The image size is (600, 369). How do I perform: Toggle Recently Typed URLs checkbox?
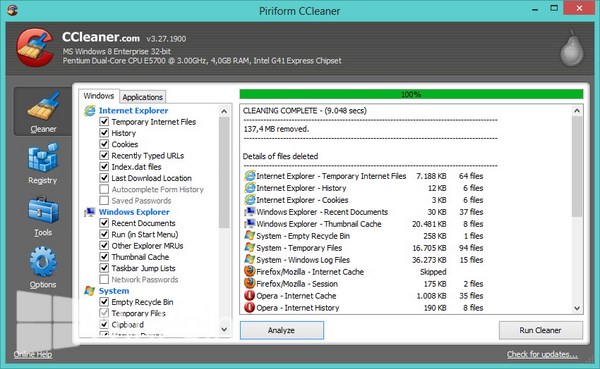[x=104, y=155]
